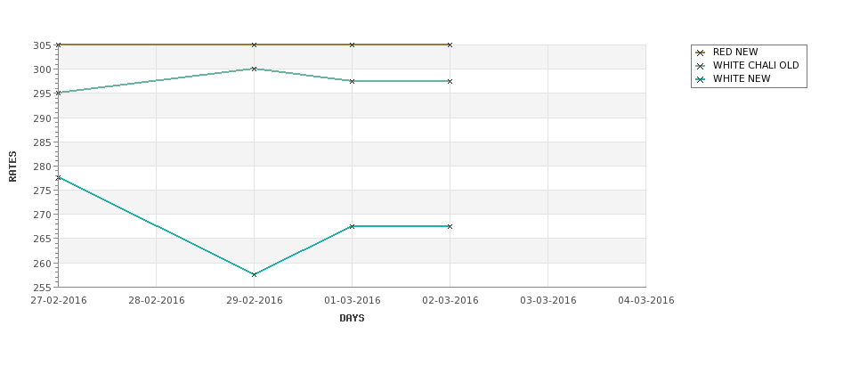Click WHITE NEW data point on 01-03-2016
This screenshot has height=382, width=868.
coord(352,226)
